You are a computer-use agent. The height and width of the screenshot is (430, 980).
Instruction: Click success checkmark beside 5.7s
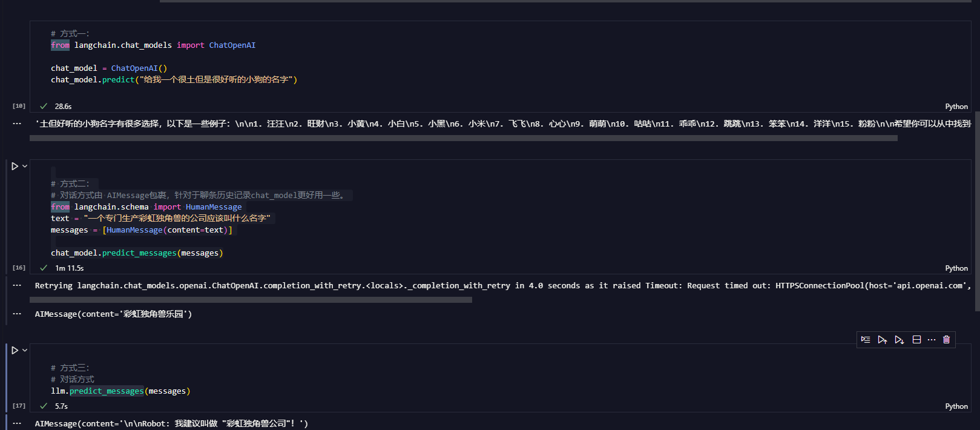tap(44, 406)
